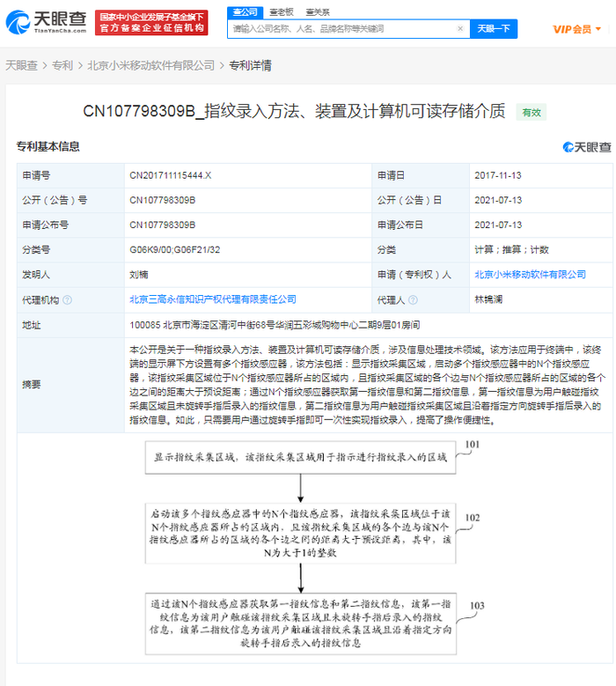Open the 天眼查 logo home link
616x686 pixels.
pyautogui.click(x=47, y=22)
